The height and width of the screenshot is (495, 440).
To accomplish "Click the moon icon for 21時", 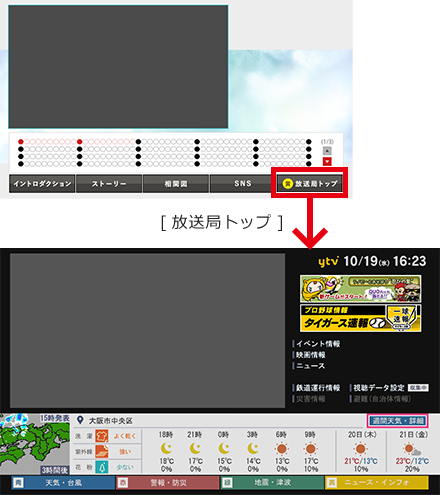I will (195, 448).
